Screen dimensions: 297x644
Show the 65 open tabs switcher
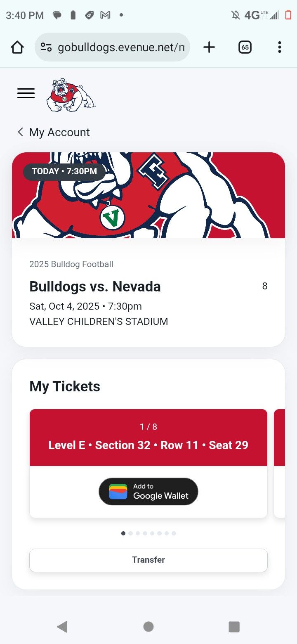[x=245, y=47]
